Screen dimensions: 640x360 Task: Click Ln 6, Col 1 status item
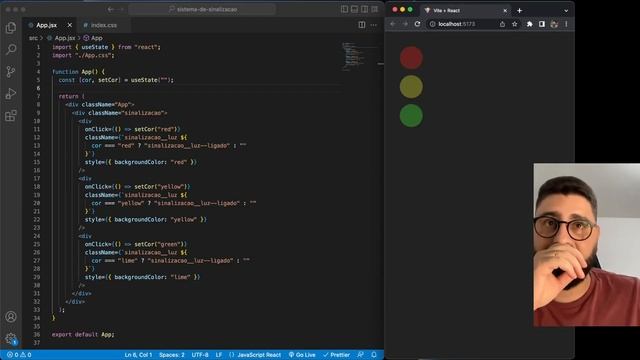pos(138,355)
